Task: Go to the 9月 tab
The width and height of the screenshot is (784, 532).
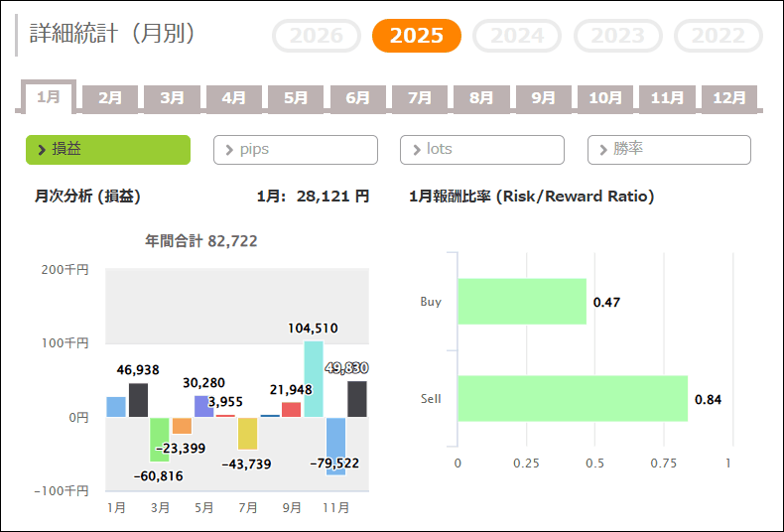Action: pyautogui.click(x=544, y=98)
